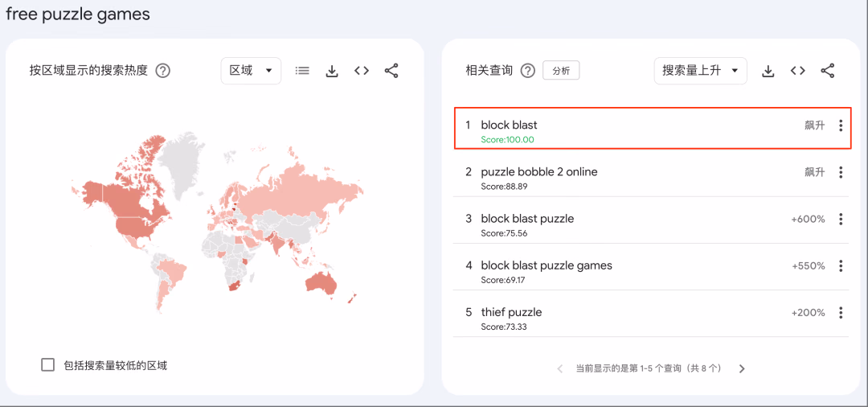868x407 pixels.
Task: Open more options for block blast
Action: 841,125
